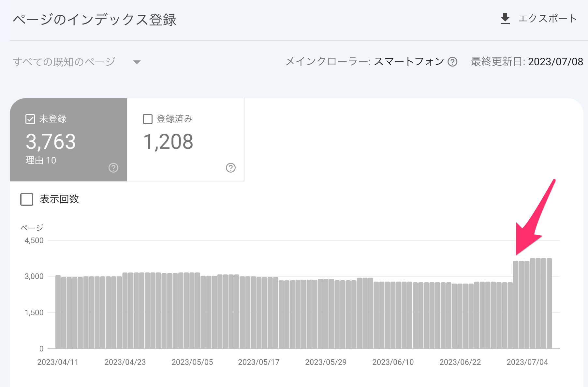The width and height of the screenshot is (588, 387).
Task: Click the first chart bar above 2023/04/11
Action: coord(58,312)
